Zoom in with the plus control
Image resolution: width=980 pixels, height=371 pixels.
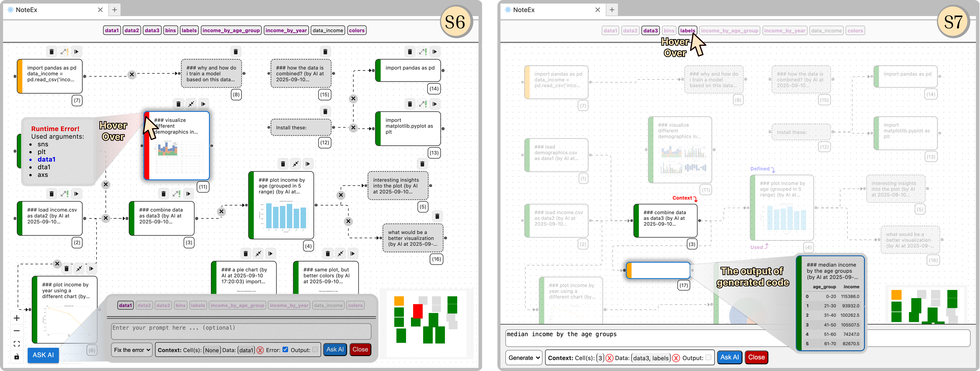pos(17,318)
